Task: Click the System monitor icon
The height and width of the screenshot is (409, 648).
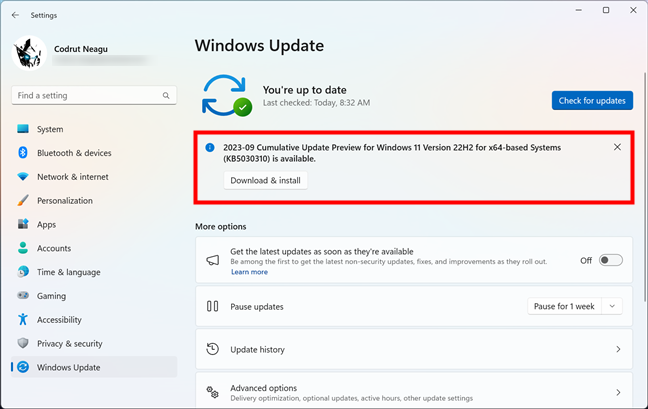Action: click(x=23, y=129)
